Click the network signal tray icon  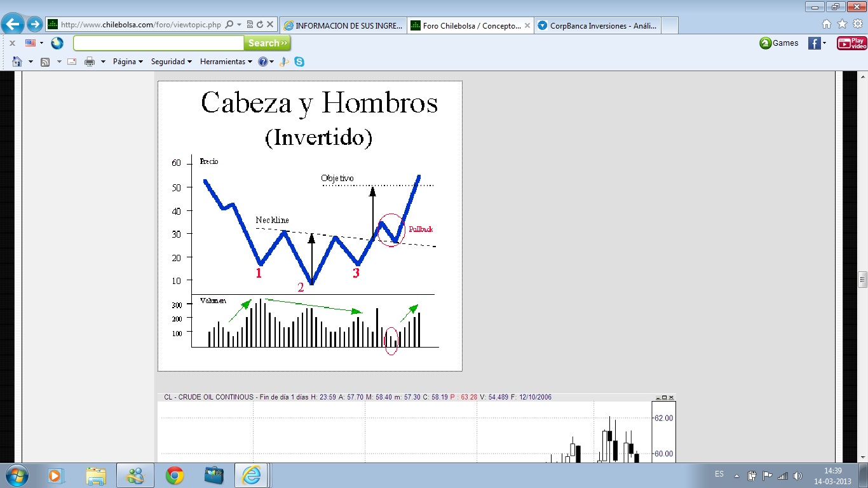click(x=783, y=475)
